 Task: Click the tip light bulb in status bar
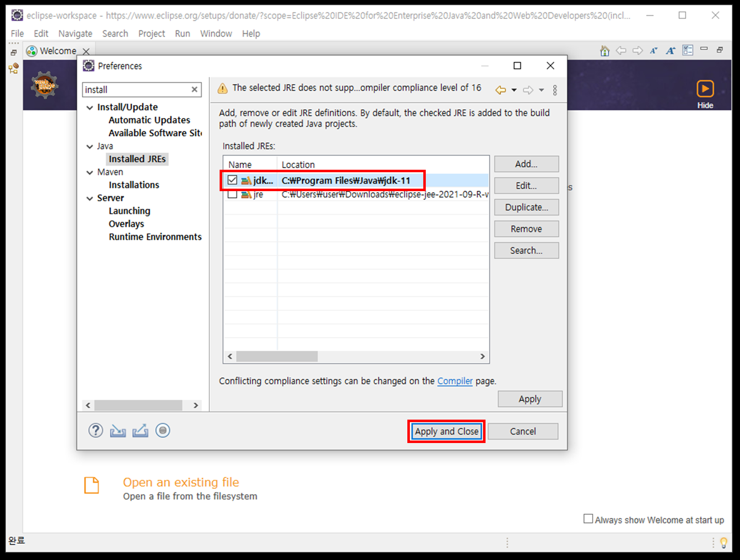(724, 543)
